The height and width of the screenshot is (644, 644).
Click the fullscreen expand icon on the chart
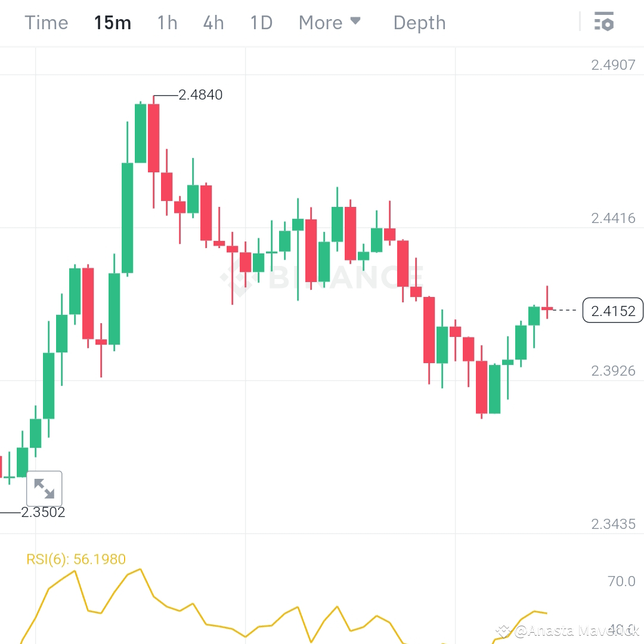pos(44,488)
